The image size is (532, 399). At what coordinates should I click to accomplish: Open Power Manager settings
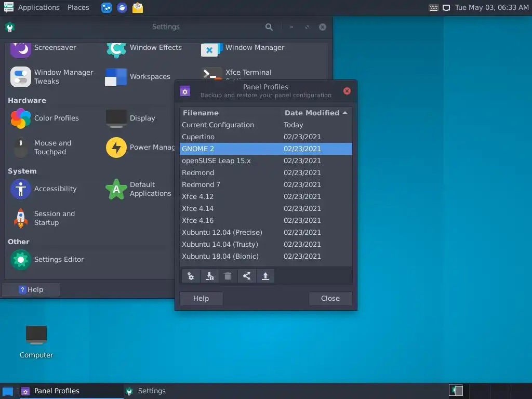(140, 147)
